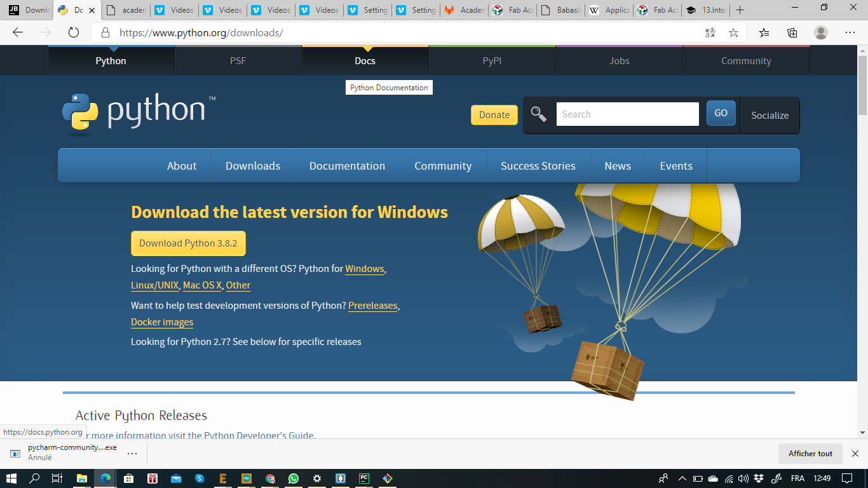868x488 pixels.
Task: Open the Mail app in taskbar
Action: 176,478
